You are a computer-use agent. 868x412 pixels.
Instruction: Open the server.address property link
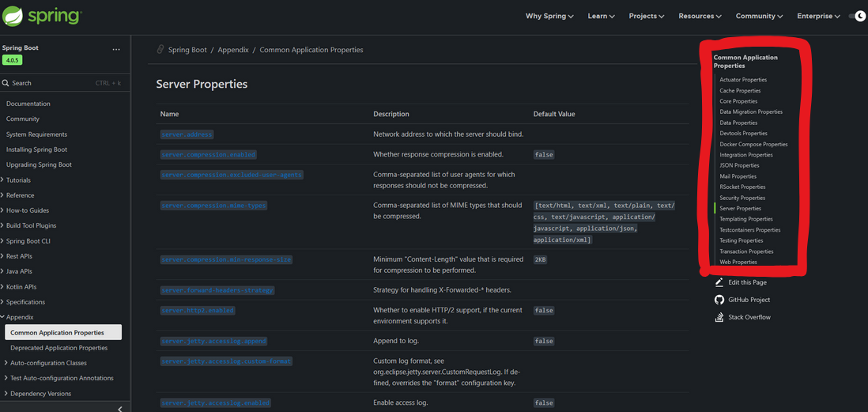187,134
